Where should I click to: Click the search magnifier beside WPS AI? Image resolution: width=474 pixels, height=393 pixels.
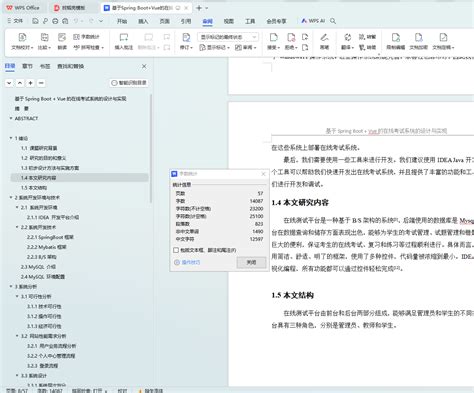pyautogui.click(x=333, y=21)
